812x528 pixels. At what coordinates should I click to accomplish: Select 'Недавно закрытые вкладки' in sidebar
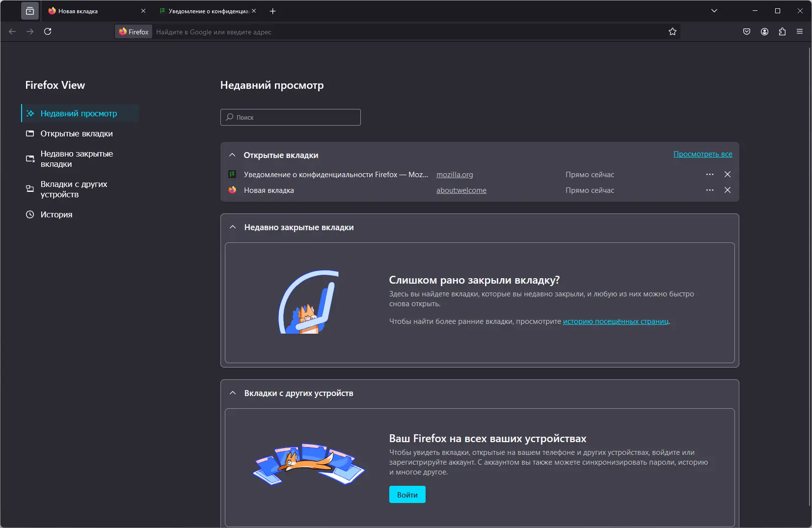pos(81,159)
